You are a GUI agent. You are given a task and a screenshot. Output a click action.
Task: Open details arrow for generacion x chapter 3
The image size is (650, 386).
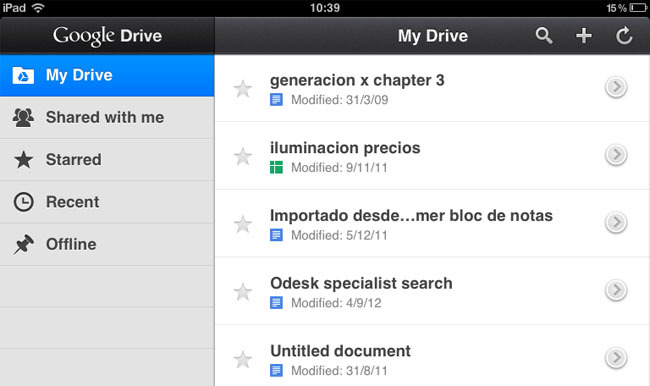616,87
